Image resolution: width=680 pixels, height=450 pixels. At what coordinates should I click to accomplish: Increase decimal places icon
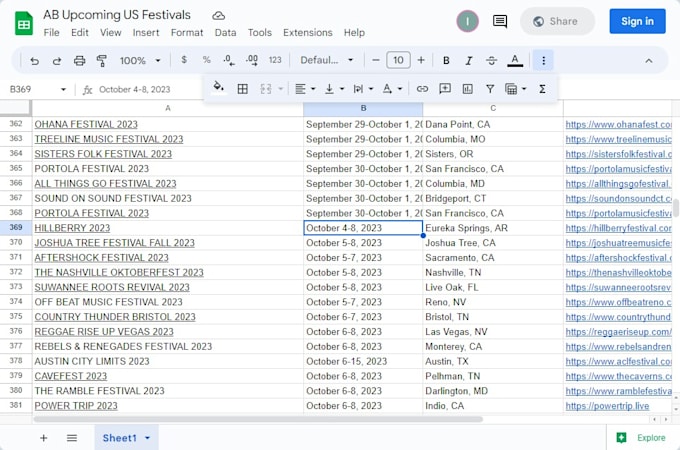pyautogui.click(x=252, y=60)
